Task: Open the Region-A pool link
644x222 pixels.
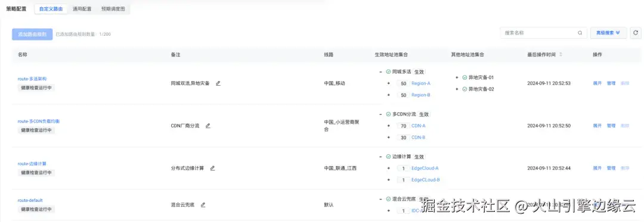Action: coord(421,83)
